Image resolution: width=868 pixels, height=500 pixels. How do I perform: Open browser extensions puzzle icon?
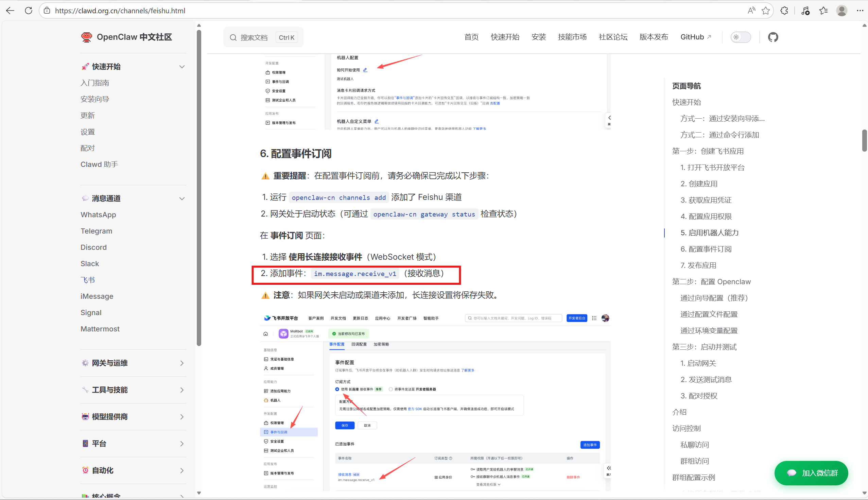(x=784, y=11)
